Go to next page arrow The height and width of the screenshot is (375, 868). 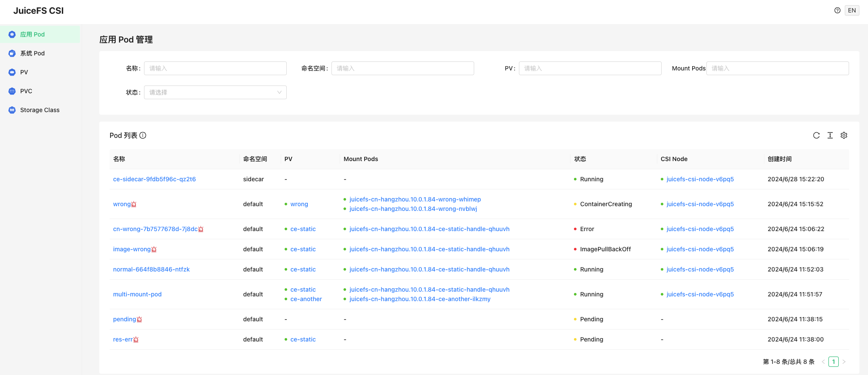point(844,362)
